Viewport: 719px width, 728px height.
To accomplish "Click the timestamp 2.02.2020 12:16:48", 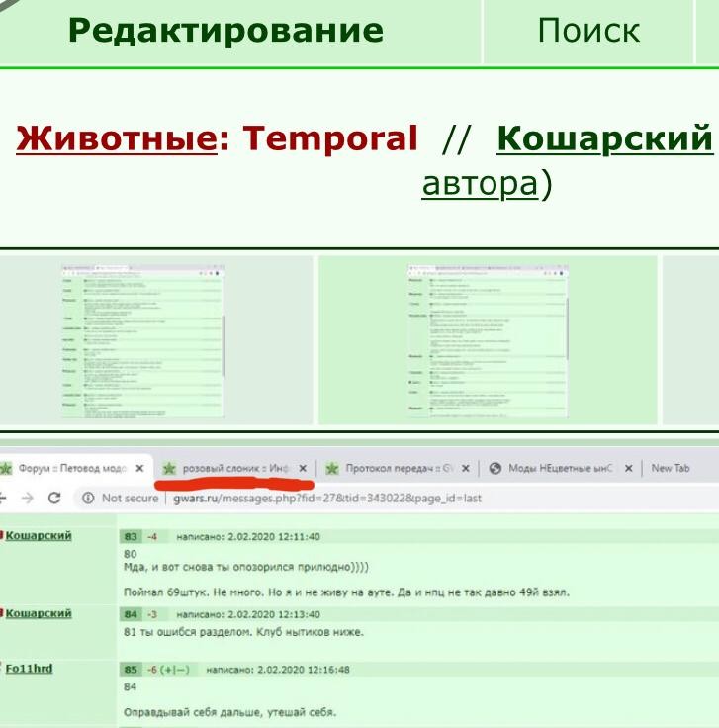I will [x=304, y=670].
